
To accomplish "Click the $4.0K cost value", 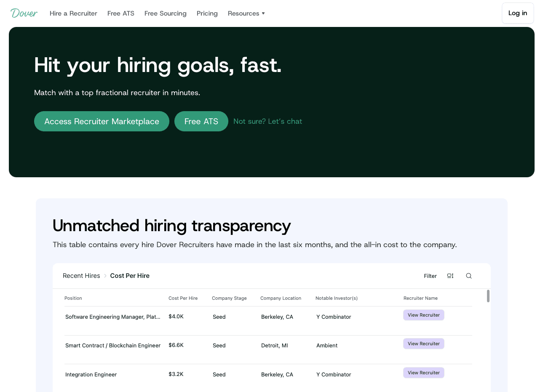I will click(176, 317).
